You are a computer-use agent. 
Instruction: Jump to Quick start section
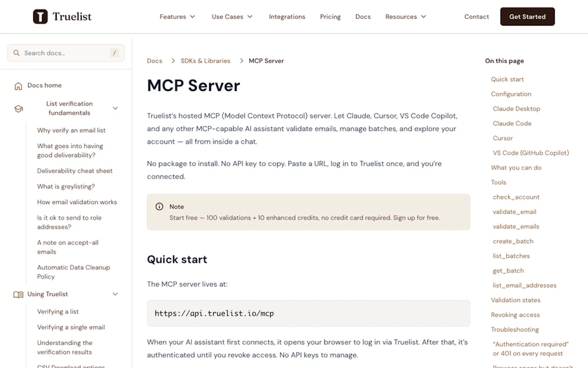click(x=507, y=79)
